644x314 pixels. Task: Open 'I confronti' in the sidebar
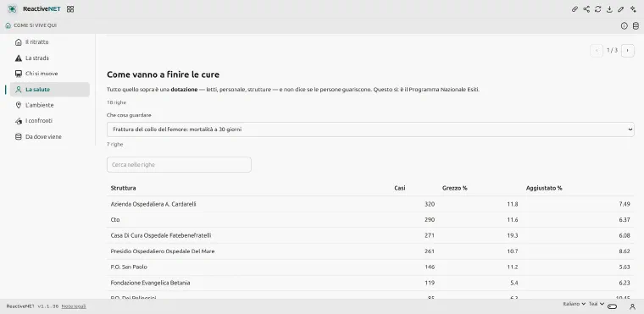(x=50, y=121)
